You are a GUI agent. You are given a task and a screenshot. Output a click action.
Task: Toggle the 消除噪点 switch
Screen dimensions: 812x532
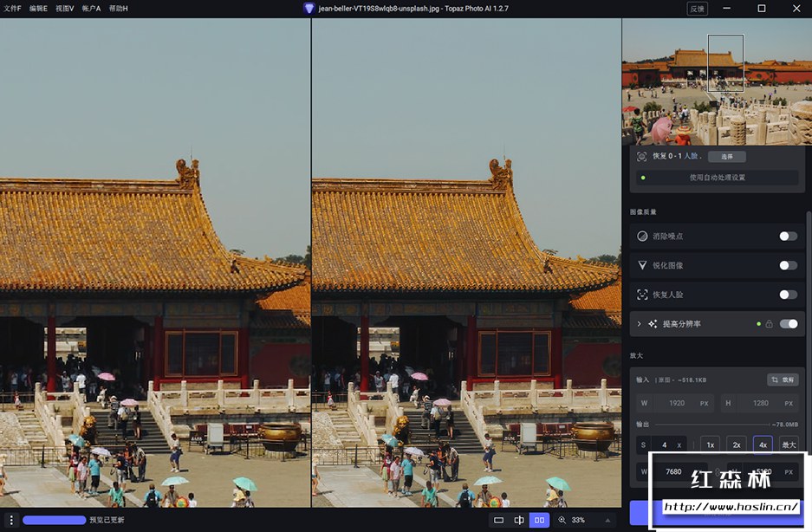click(789, 237)
